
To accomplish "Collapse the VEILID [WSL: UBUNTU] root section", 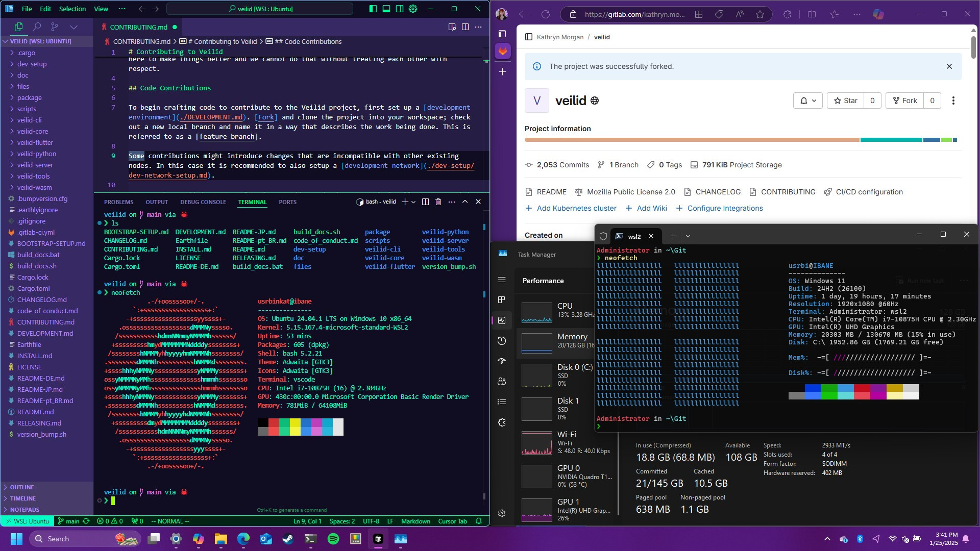I will click(47, 41).
